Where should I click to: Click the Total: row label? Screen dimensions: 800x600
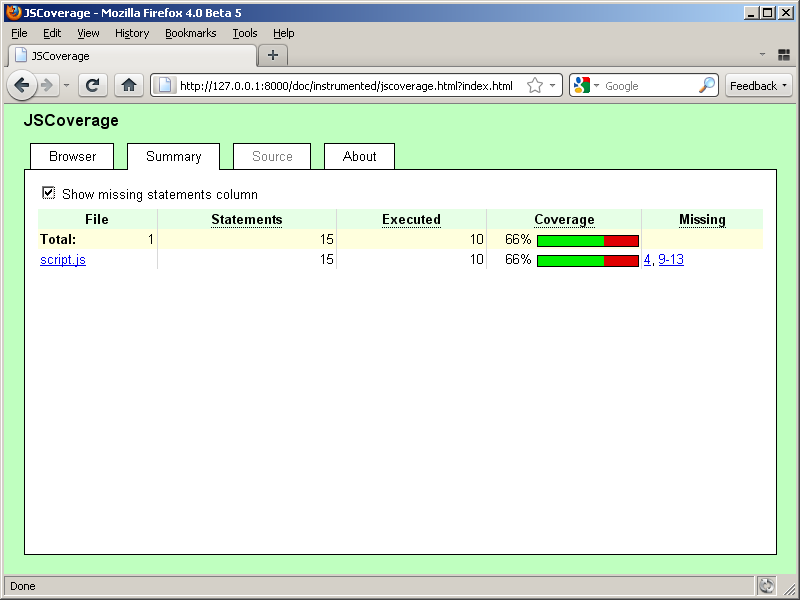[x=58, y=239]
